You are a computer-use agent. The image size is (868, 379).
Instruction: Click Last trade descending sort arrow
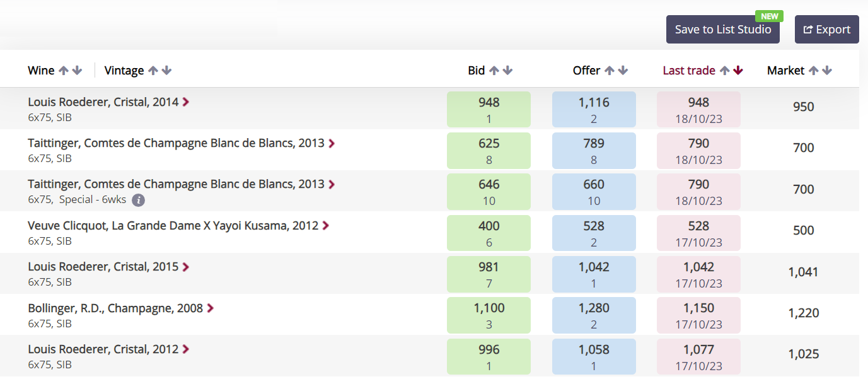[x=738, y=71]
